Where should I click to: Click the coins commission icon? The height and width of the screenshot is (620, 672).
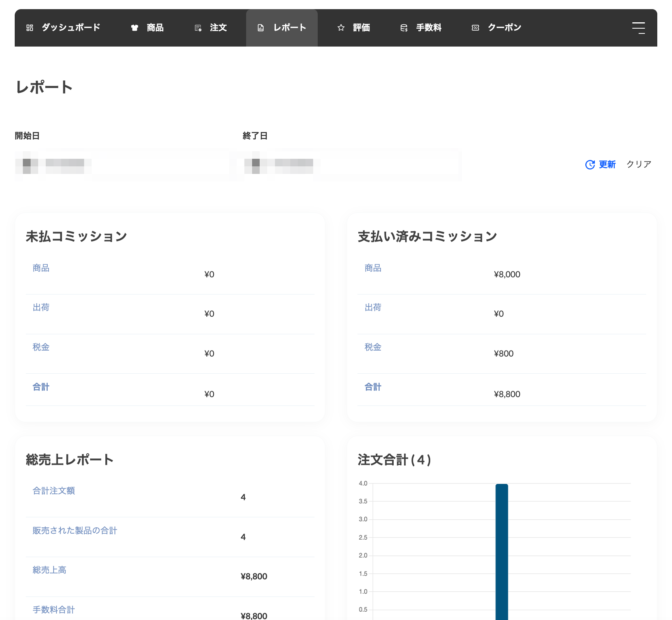(x=404, y=28)
